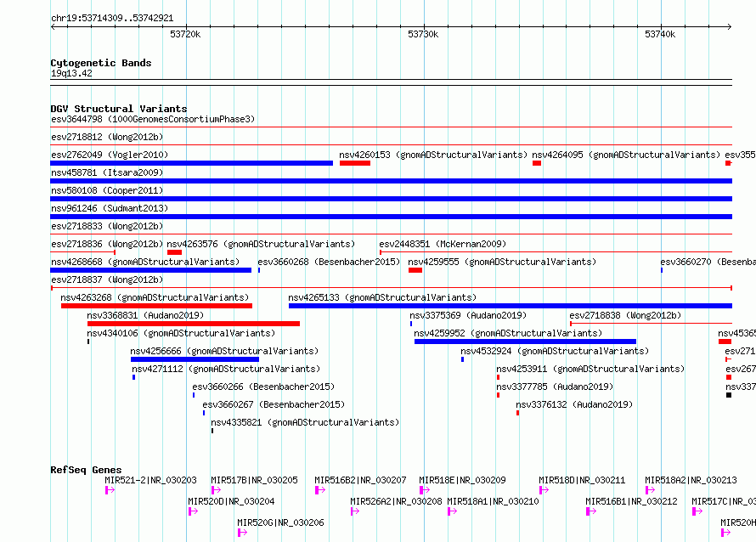Click the MIR521-2 gene arrow glyph

[x=110, y=490]
